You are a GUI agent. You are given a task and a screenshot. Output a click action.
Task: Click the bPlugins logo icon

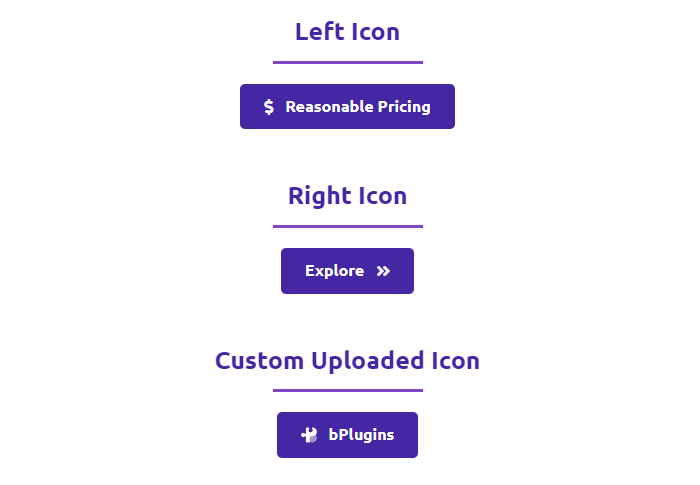point(309,435)
